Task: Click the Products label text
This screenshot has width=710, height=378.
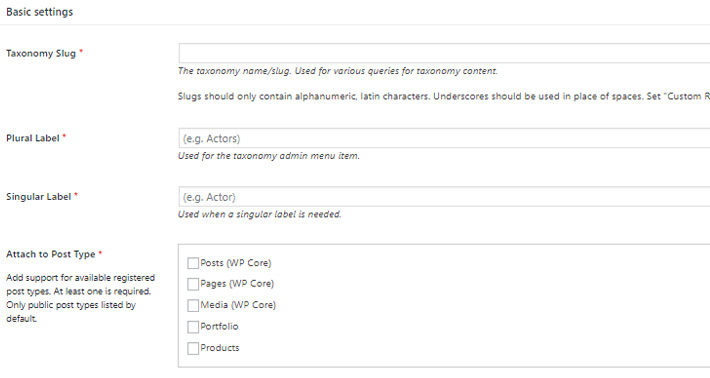Action: [x=220, y=348]
